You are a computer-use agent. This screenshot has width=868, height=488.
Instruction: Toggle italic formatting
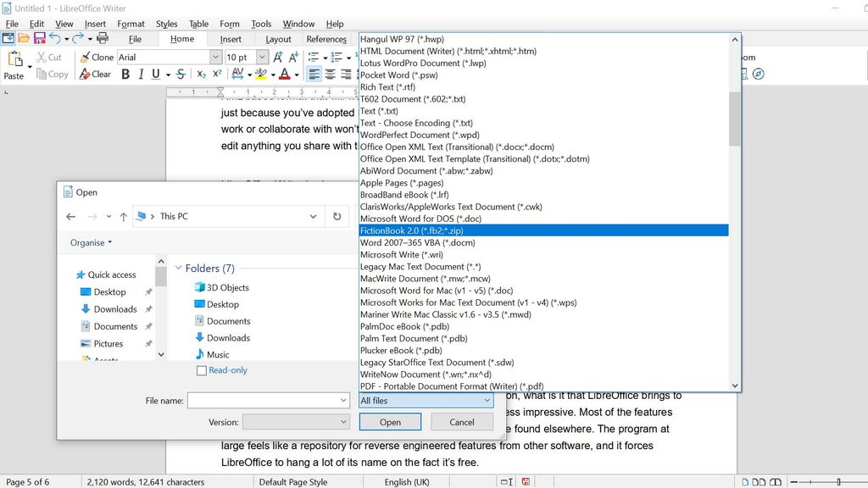tap(141, 75)
